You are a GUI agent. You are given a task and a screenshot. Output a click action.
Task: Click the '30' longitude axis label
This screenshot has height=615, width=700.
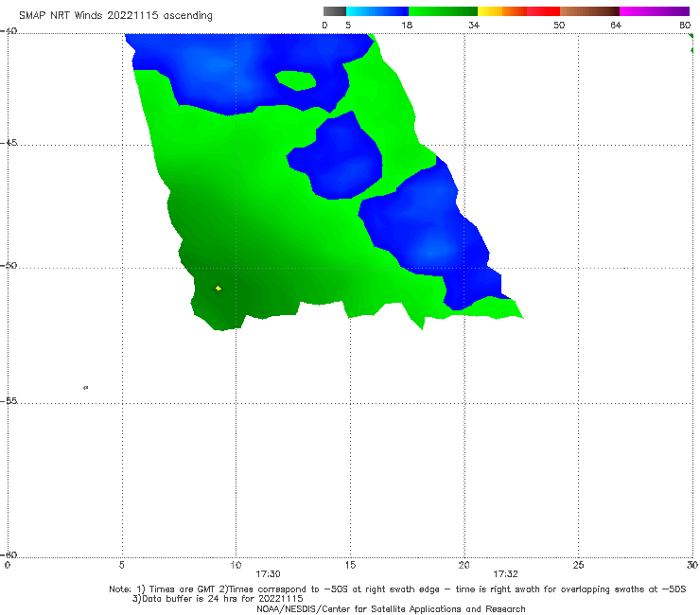tap(692, 566)
